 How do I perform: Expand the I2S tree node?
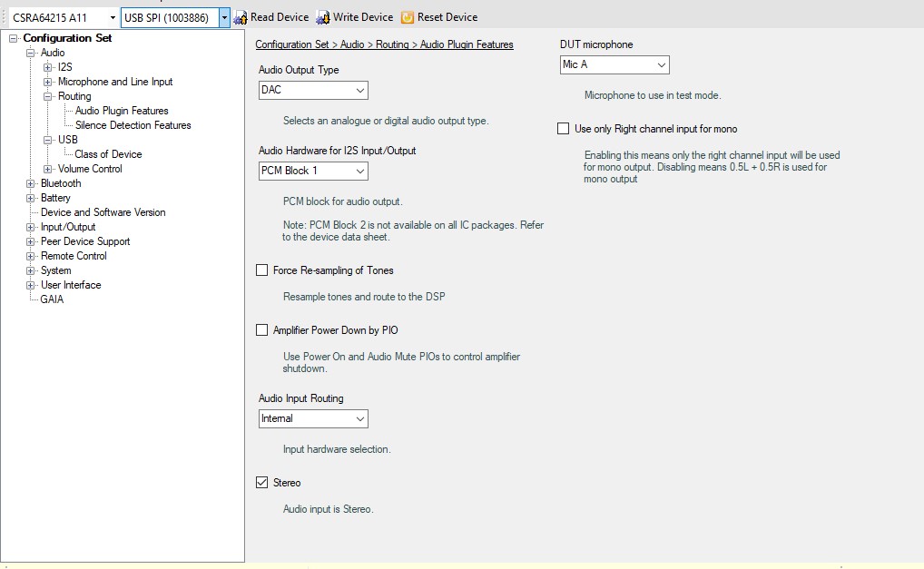[x=48, y=67]
